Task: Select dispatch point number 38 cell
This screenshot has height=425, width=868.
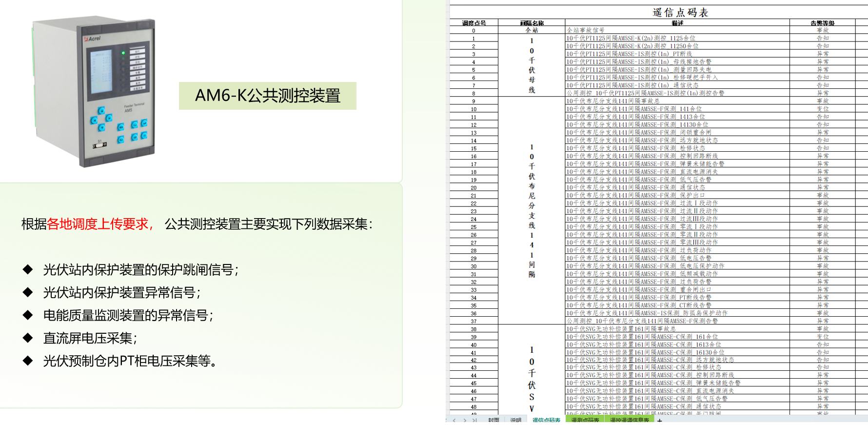Action: click(x=473, y=329)
